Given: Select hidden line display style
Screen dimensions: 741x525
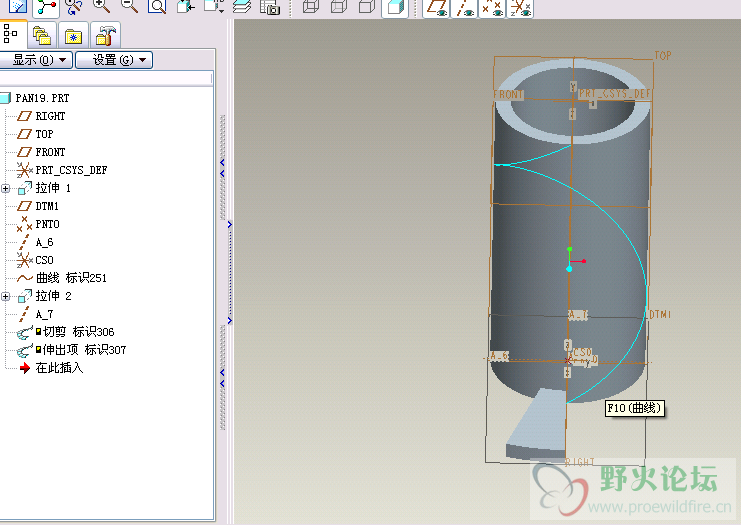Looking at the screenshot, I should click(x=339, y=7).
